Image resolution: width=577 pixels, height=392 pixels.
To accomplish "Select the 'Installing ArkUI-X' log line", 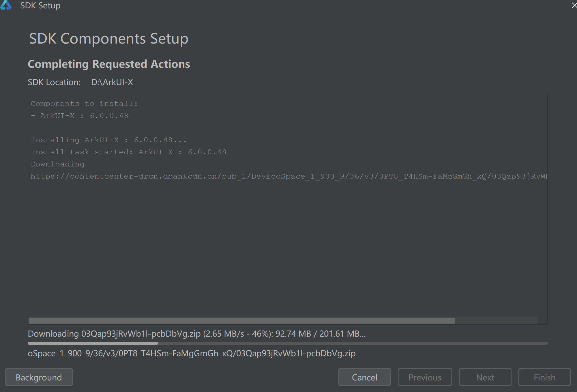I will click(109, 140).
